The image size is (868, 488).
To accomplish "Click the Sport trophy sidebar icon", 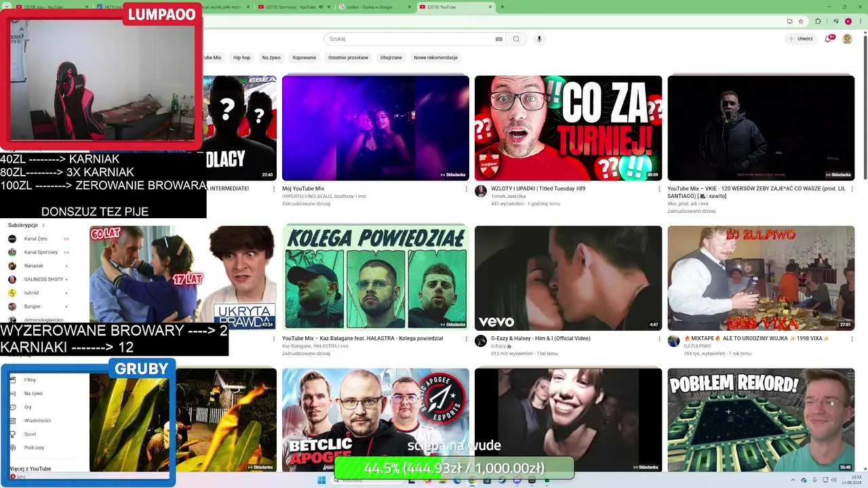I will click(12, 434).
